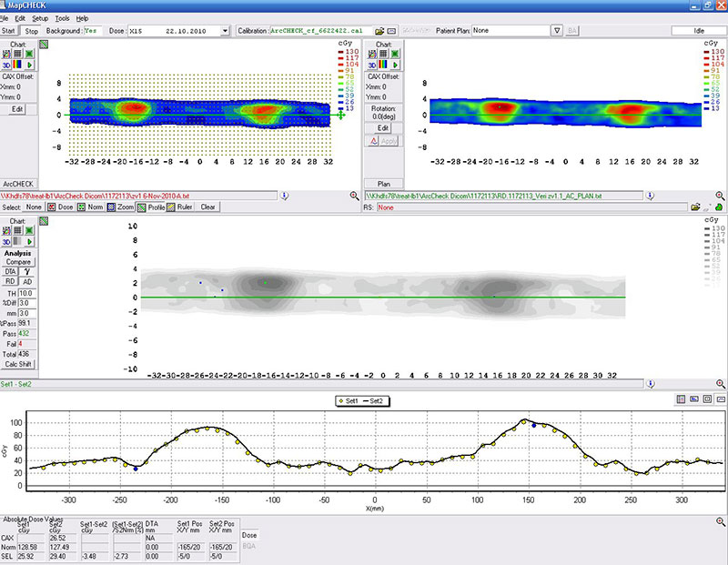
Task: Set Select mode to None
Action: (x=34, y=207)
